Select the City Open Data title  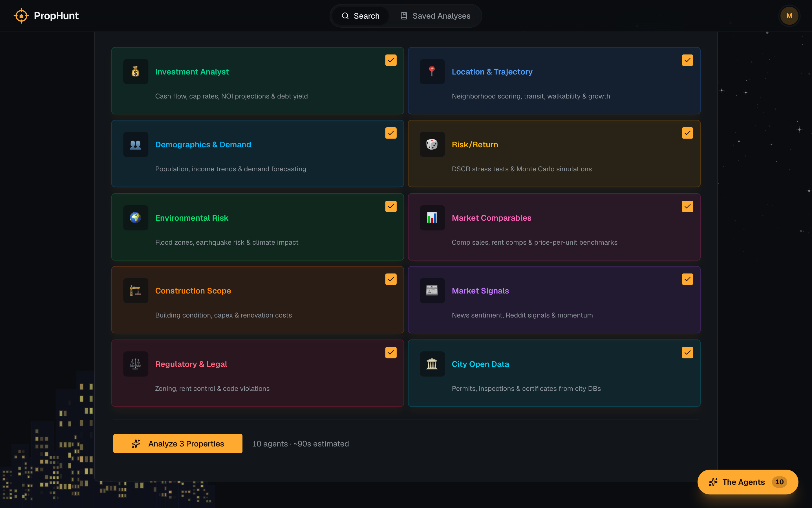pos(480,364)
